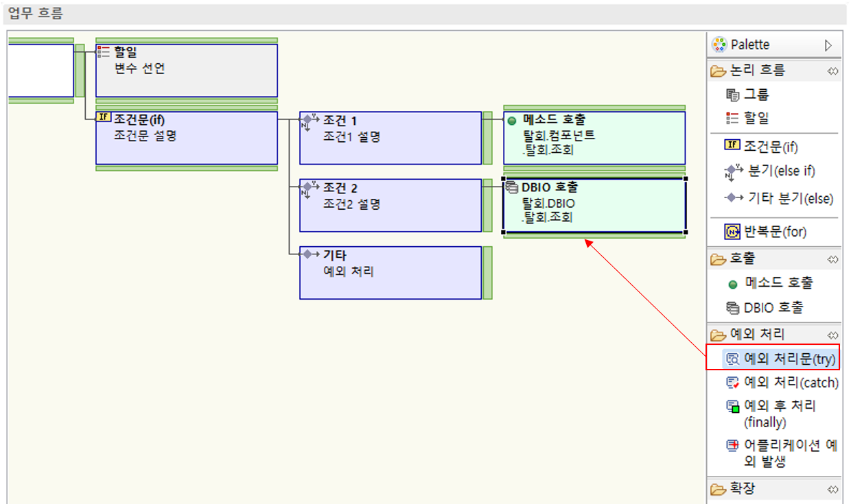Select the 조건 1 node in the flow

[x=390, y=138]
